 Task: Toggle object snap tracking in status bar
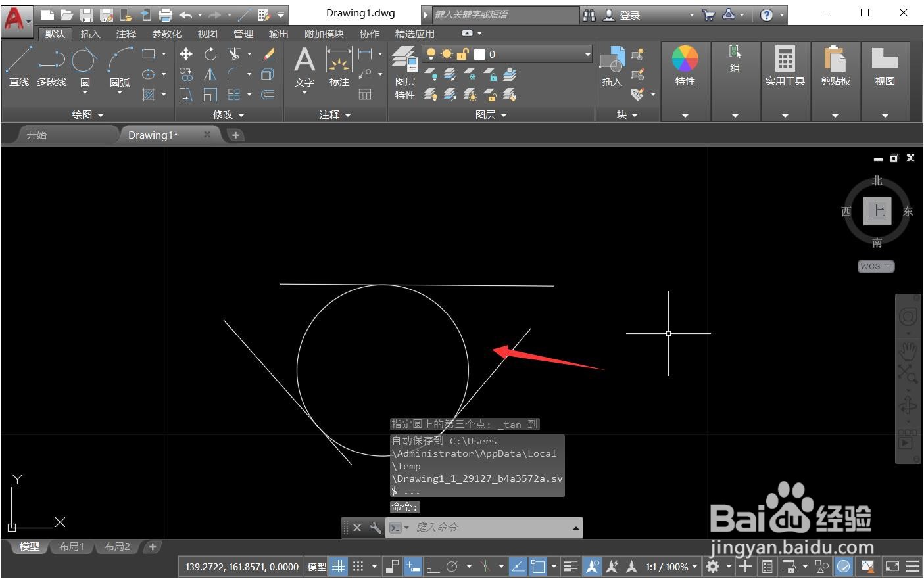point(518,566)
